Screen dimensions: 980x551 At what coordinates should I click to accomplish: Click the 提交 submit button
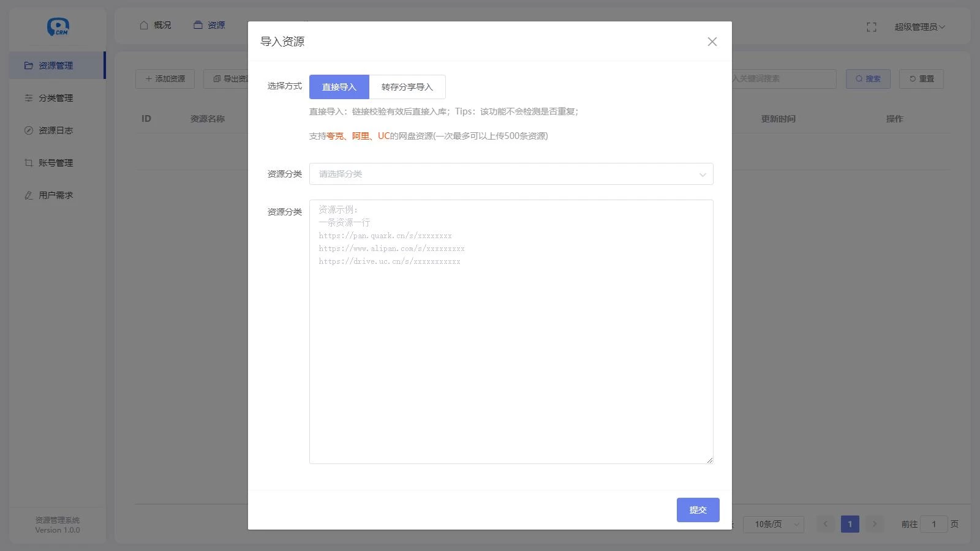[698, 510]
